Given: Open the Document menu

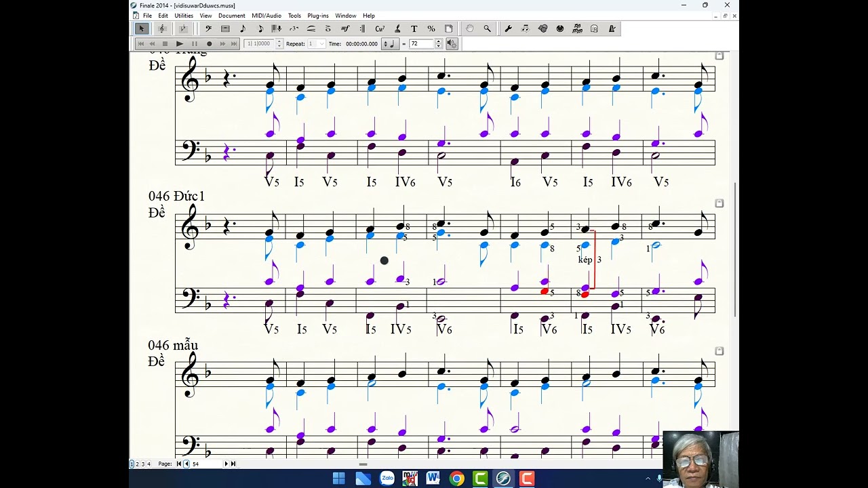Looking at the screenshot, I should [x=231, y=16].
